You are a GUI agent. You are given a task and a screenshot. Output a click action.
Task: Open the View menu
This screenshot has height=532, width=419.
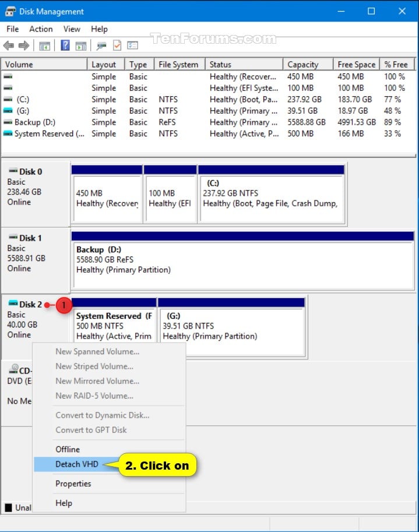pos(72,29)
